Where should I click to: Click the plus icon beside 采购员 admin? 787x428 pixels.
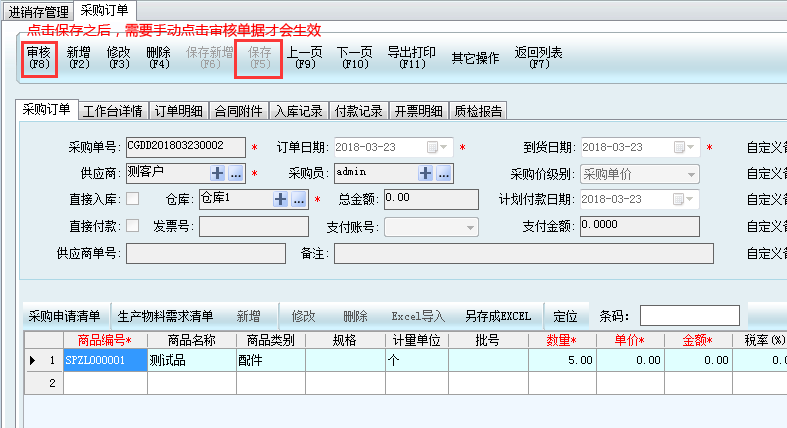click(425, 173)
